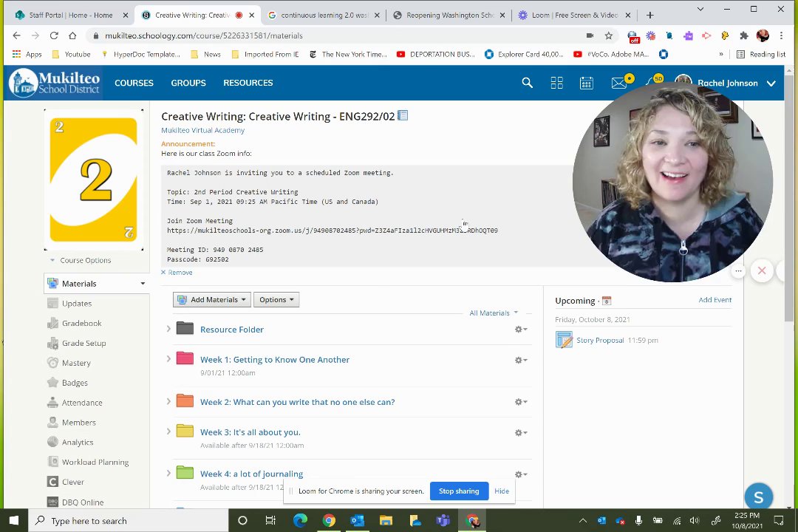The height and width of the screenshot is (532, 798).
Task: Open the calendar icon in header
Action: pos(586,83)
